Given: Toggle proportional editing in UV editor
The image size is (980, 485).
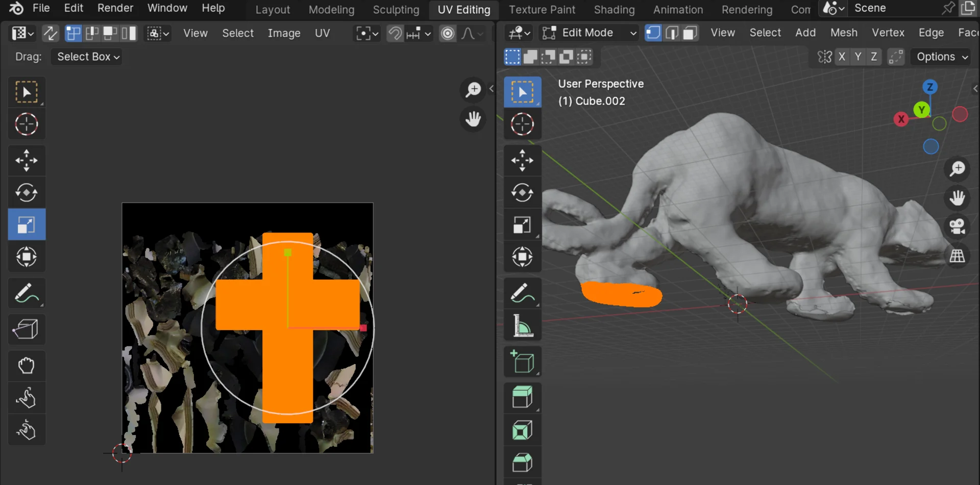Looking at the screenshot, I should coord(448,34).
